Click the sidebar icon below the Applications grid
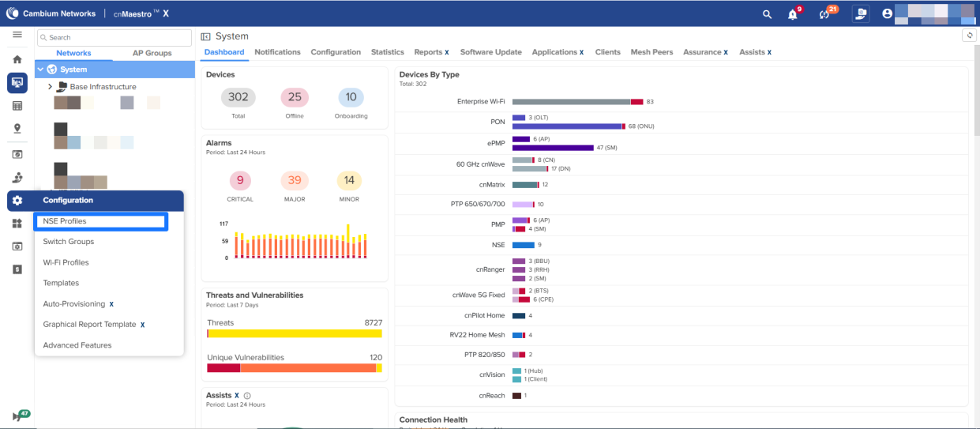980x429 pixels. (17, 246)
